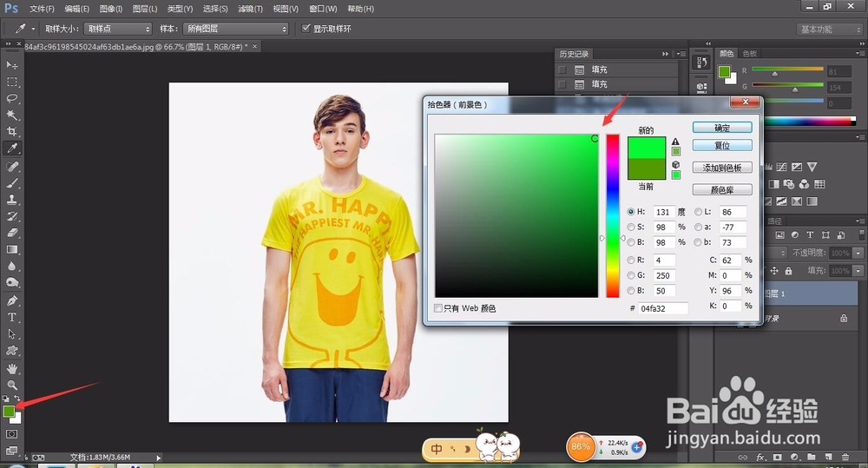Click the out-of-gamut warning triangle

(x=675, y=142)
